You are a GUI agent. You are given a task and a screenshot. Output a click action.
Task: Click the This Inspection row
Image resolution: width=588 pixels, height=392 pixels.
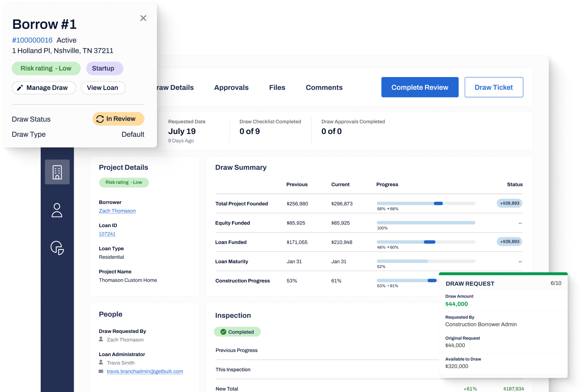pyautogui.click(x=327, y=370)
